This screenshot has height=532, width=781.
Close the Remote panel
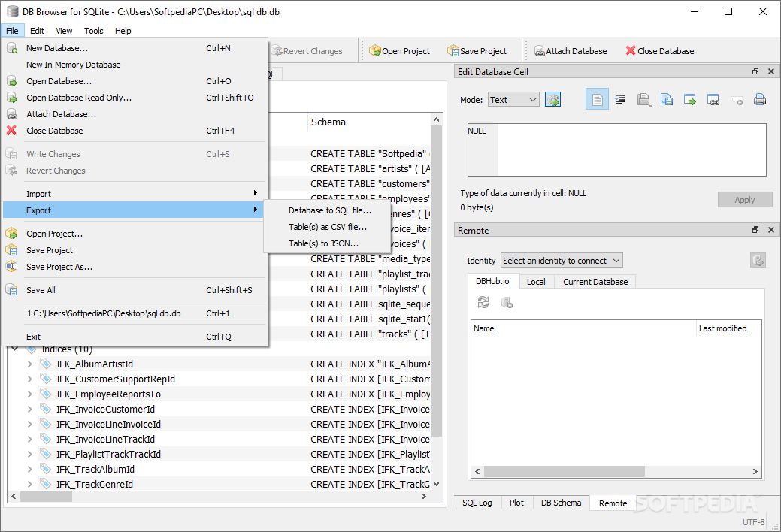click(x=771, y=230)
